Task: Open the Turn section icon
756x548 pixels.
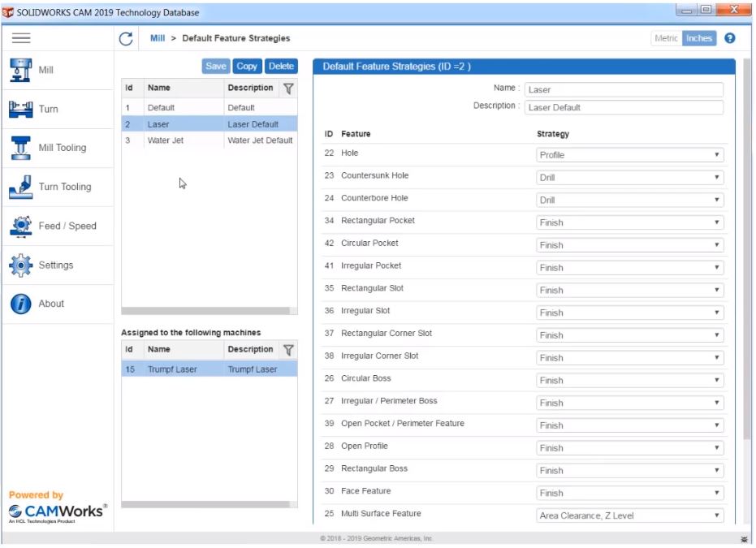Action: tap(21, 110)
